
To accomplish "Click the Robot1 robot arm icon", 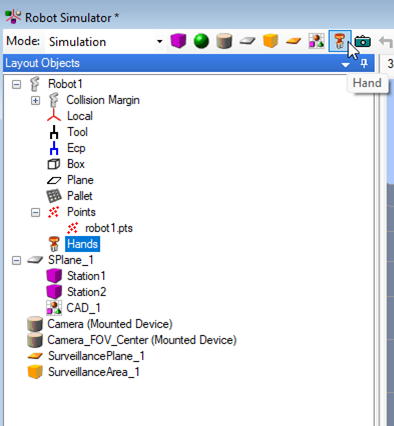I will 35,84.
